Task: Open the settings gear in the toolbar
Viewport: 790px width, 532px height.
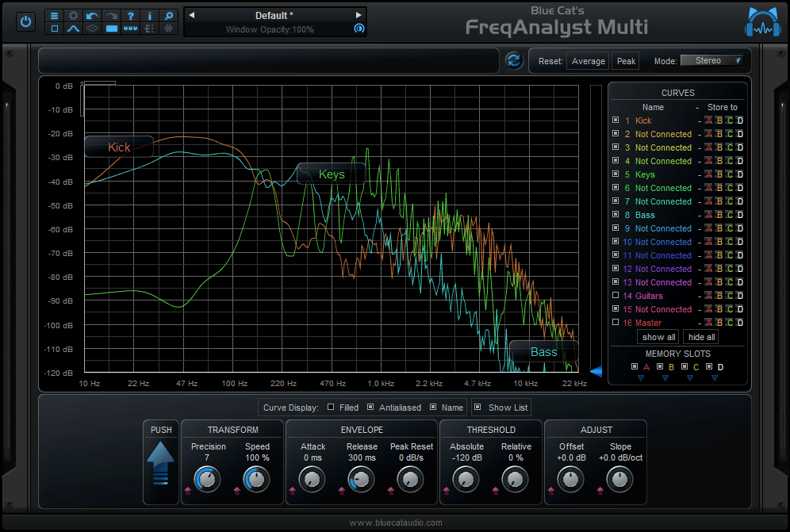Action: 74,16
